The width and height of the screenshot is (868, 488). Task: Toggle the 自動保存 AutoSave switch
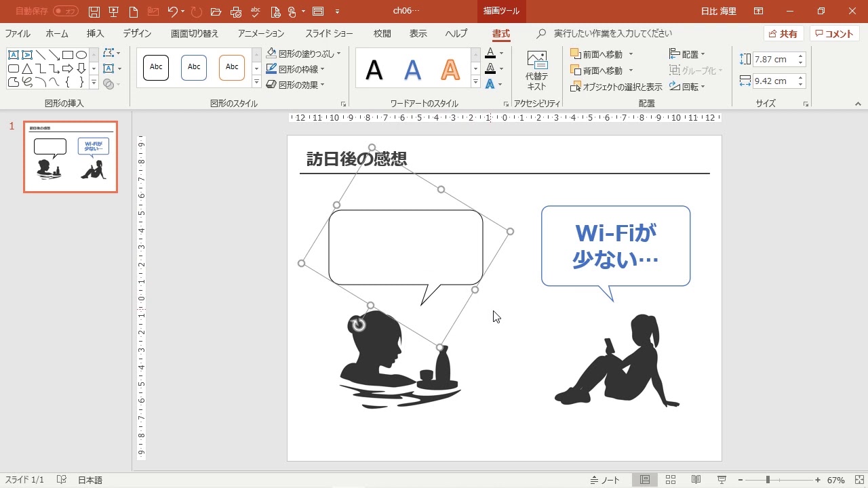66,12
